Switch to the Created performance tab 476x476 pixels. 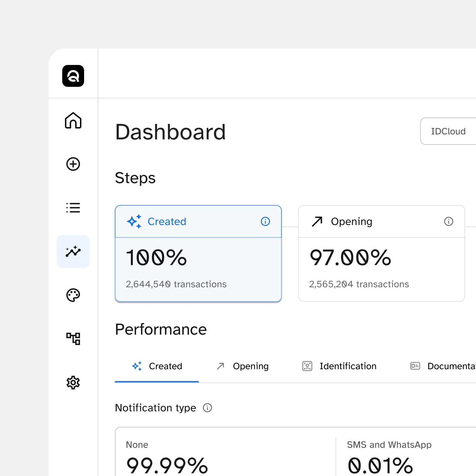point(157,366)
